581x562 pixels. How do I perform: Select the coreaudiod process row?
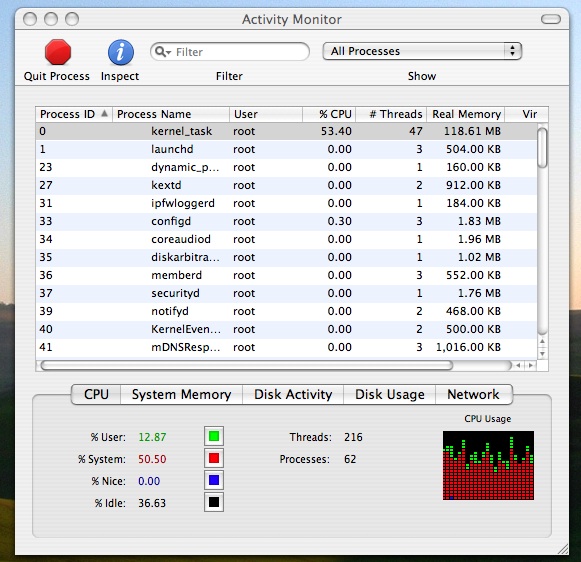click(286, 239)
